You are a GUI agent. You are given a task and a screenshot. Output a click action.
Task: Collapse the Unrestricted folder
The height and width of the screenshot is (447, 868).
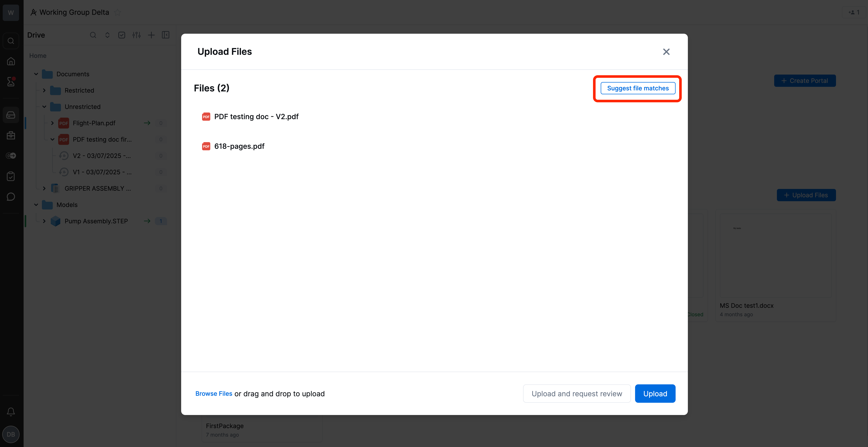[x=44, y=107]
